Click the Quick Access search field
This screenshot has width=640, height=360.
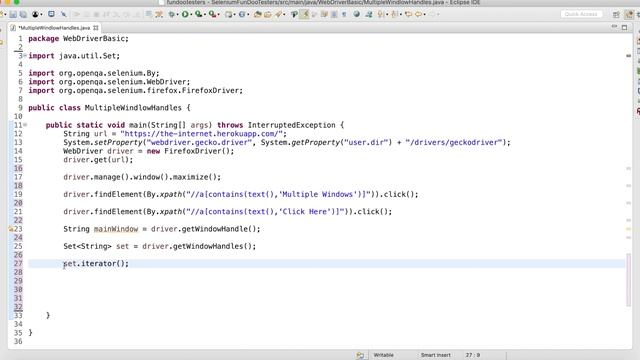tap(581, 14)
